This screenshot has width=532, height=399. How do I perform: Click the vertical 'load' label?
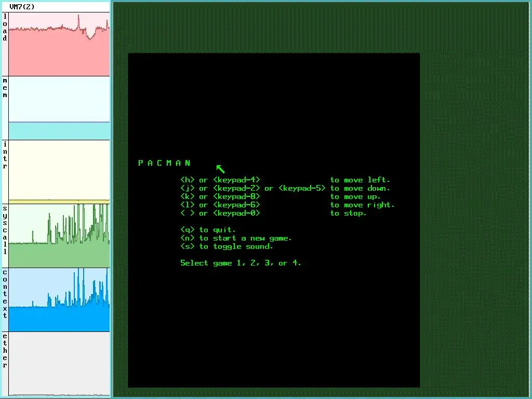tap(5, 27)
